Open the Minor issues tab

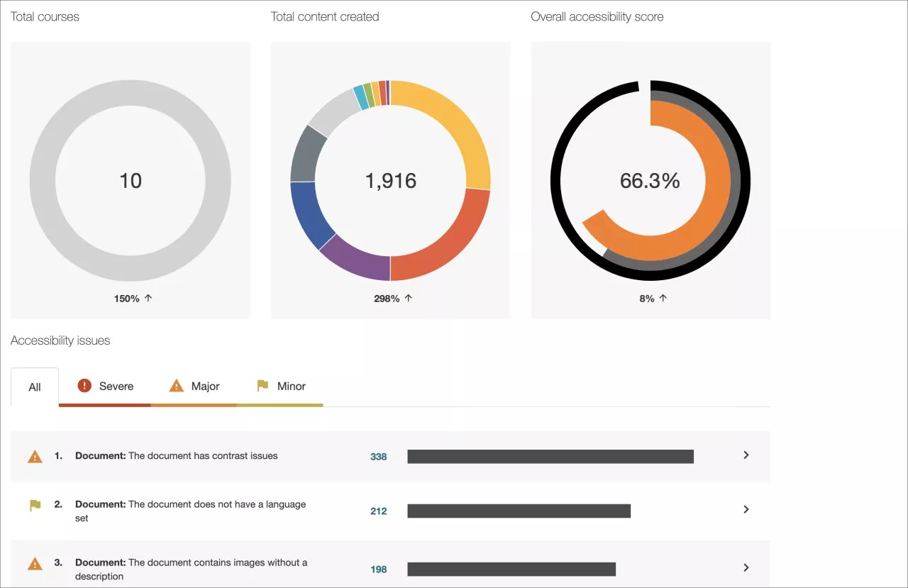coord(292,386)
